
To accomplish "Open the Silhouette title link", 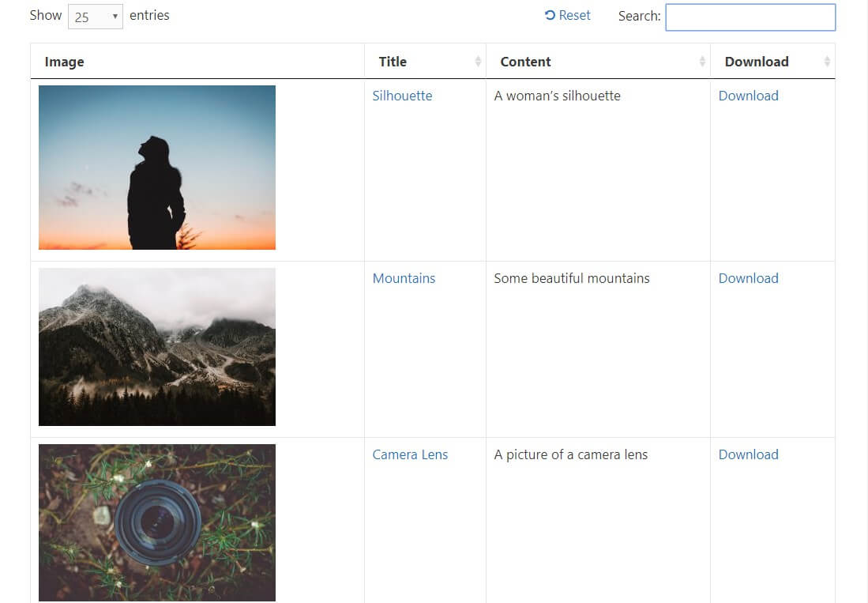I will coord(402,96).
